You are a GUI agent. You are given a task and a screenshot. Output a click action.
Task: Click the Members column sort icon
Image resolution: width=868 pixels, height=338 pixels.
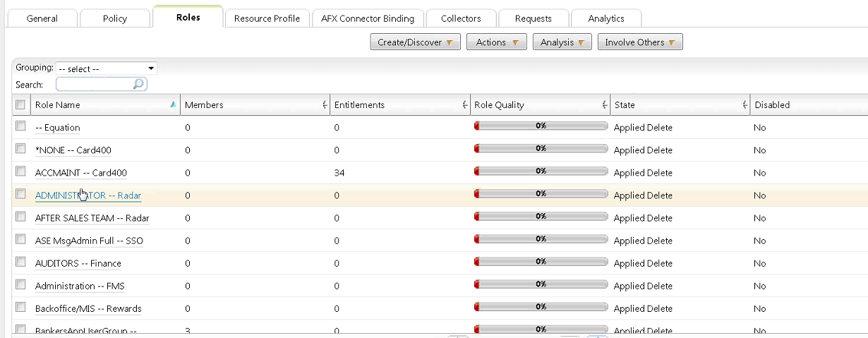pos(324,105)
